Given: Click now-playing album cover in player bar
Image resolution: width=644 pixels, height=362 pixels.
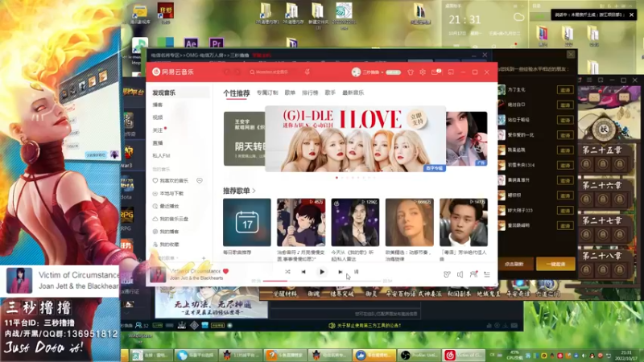Looking at the screenshot, I should point(158,274).
